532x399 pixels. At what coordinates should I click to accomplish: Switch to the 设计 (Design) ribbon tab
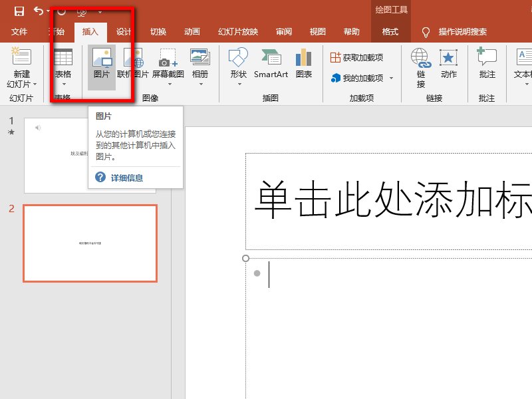[x=123, y=31]
